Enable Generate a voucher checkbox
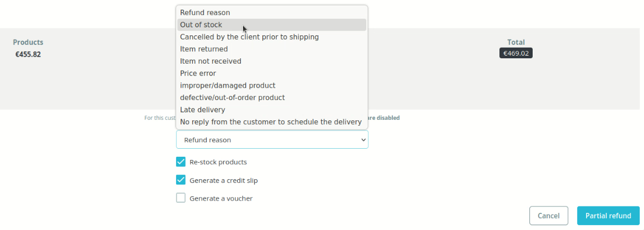This screenshot has height=230, width=644. pyautogui.click(x=181, y=198)
